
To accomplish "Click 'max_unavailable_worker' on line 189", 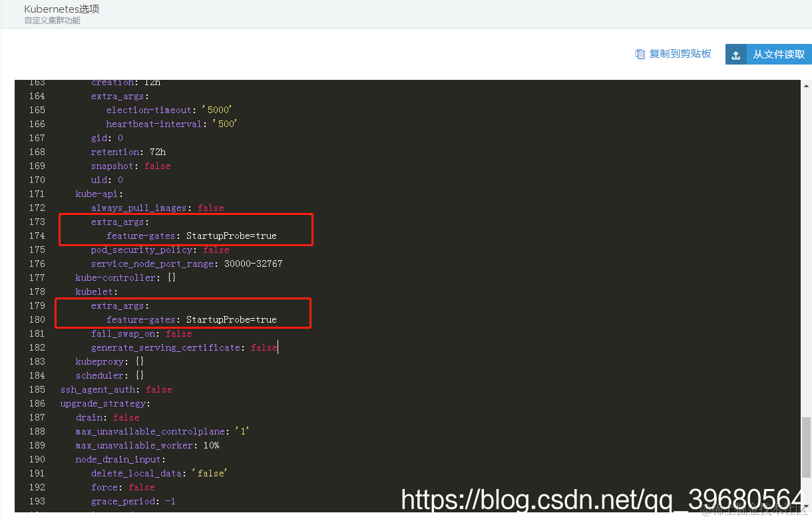I will [134, 445].
